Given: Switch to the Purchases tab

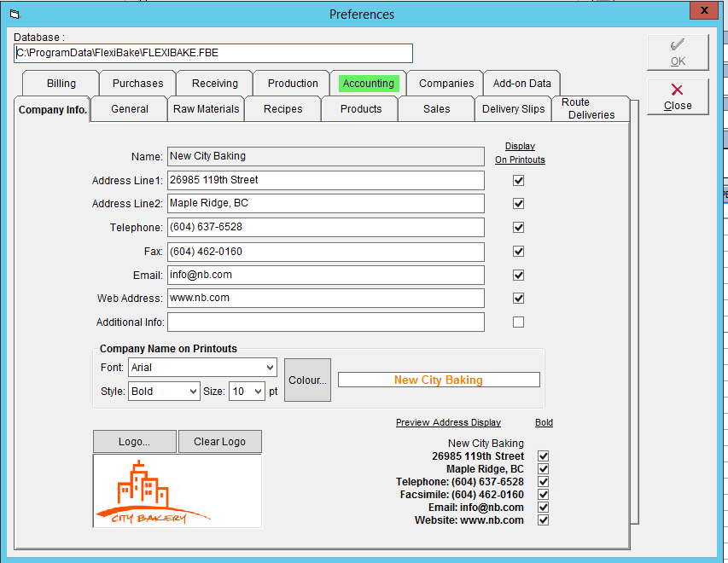Looking at the screenshot, I should [138, 83].
